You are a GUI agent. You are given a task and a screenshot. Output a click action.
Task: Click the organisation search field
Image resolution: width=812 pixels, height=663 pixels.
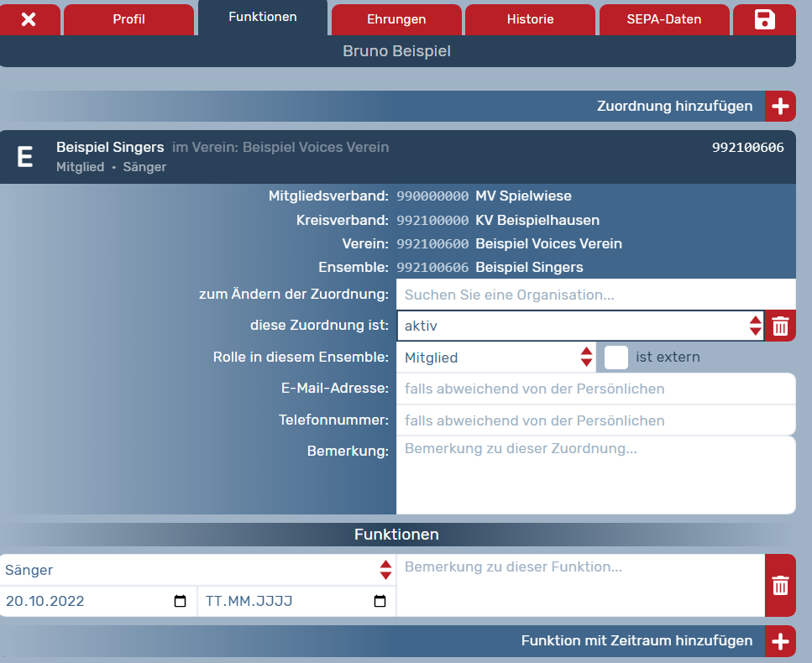[595, 295]
